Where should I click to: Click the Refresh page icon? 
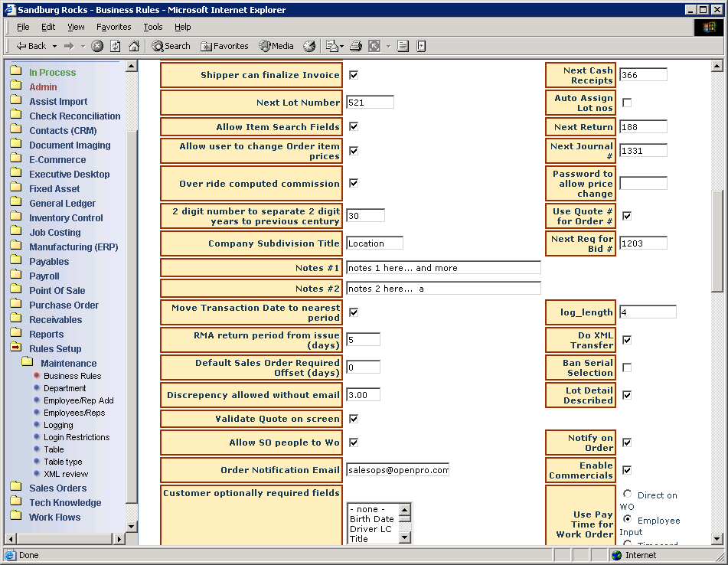point(115,46)
